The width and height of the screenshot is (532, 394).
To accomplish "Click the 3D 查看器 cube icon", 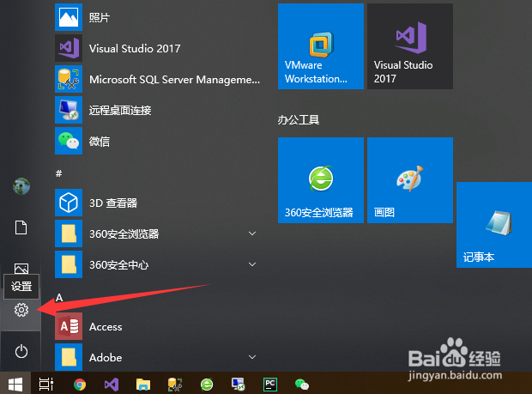I will click(x=69, y=203).
